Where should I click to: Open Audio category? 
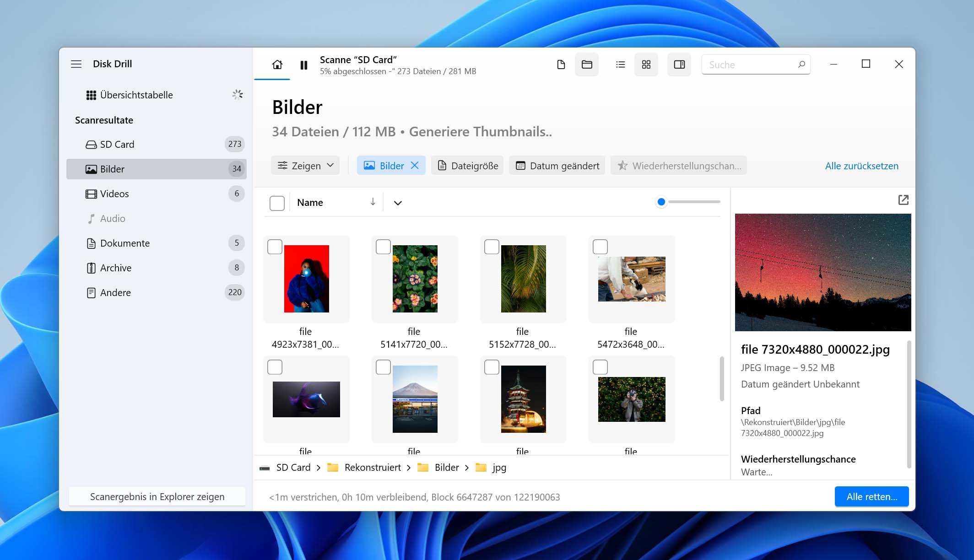(157, 218)
